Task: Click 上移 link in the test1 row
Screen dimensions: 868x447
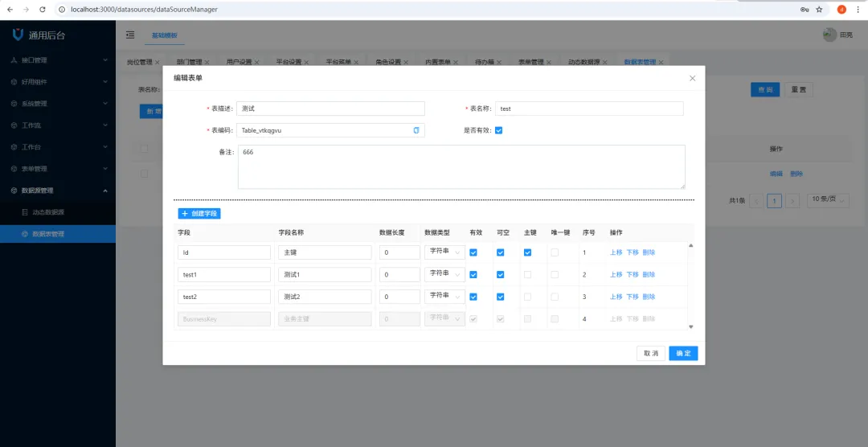Action: [x=616, y=275]
